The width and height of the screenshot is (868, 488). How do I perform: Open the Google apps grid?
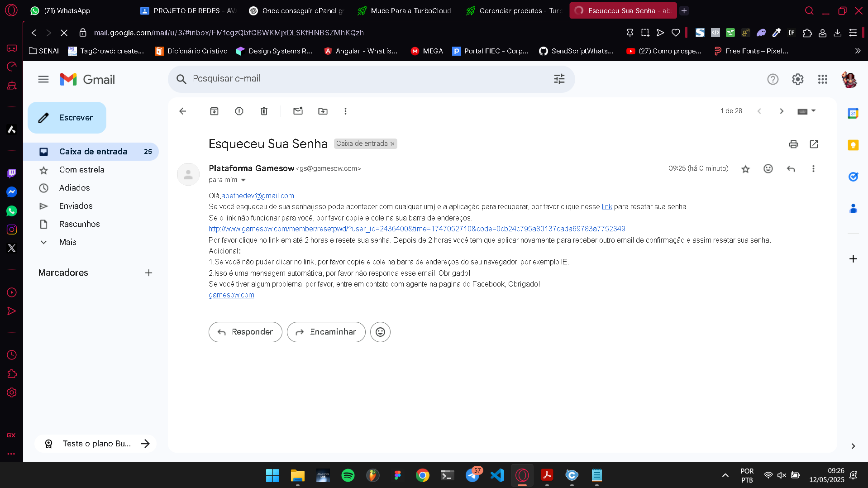pos(822,79)
